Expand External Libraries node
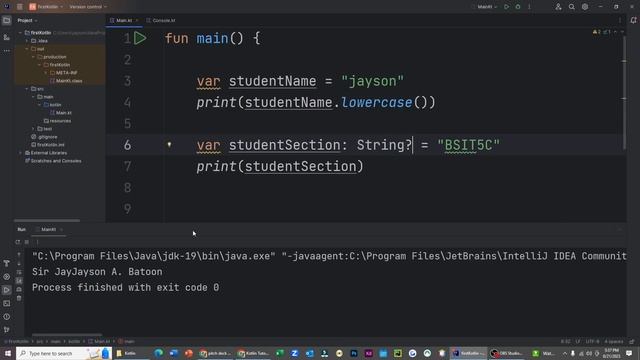 [x=21, y=153]
